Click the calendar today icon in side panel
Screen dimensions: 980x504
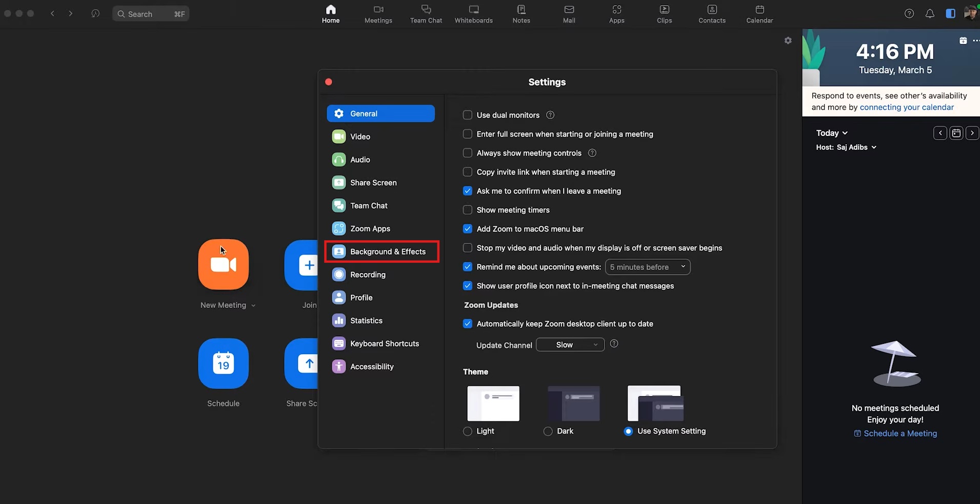(x=956, y=133)
